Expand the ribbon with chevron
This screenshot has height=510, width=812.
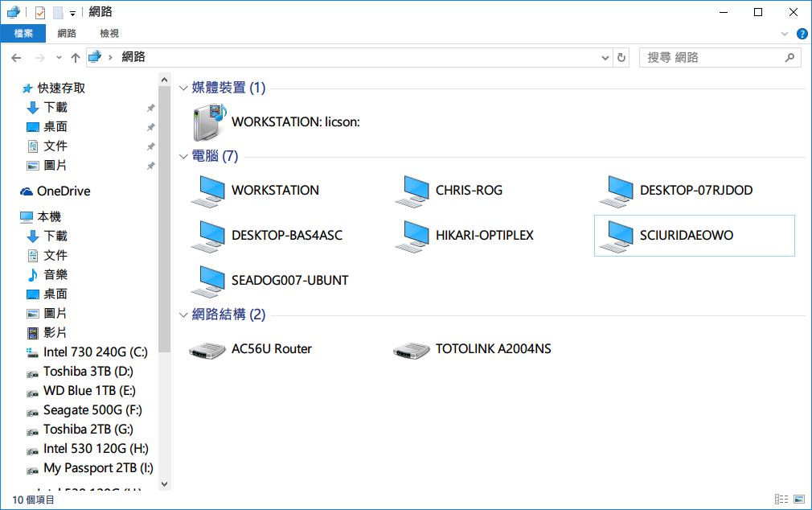click(x=784, y=35)
